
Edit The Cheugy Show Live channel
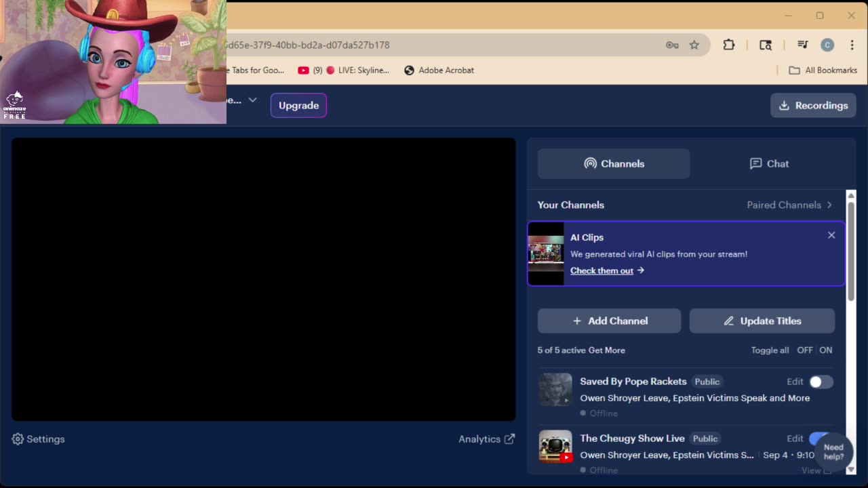click(795, 439)
